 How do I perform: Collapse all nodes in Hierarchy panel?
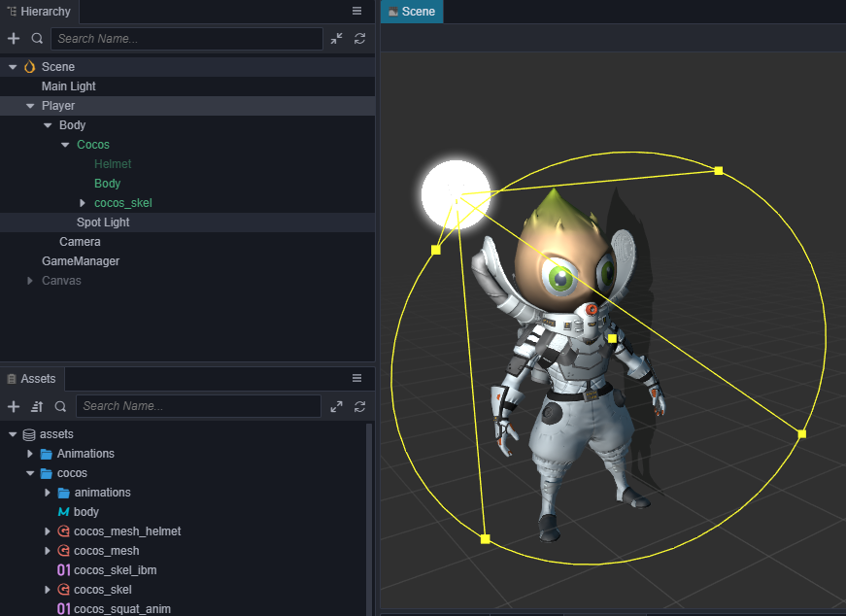click(x=336, y=38)
